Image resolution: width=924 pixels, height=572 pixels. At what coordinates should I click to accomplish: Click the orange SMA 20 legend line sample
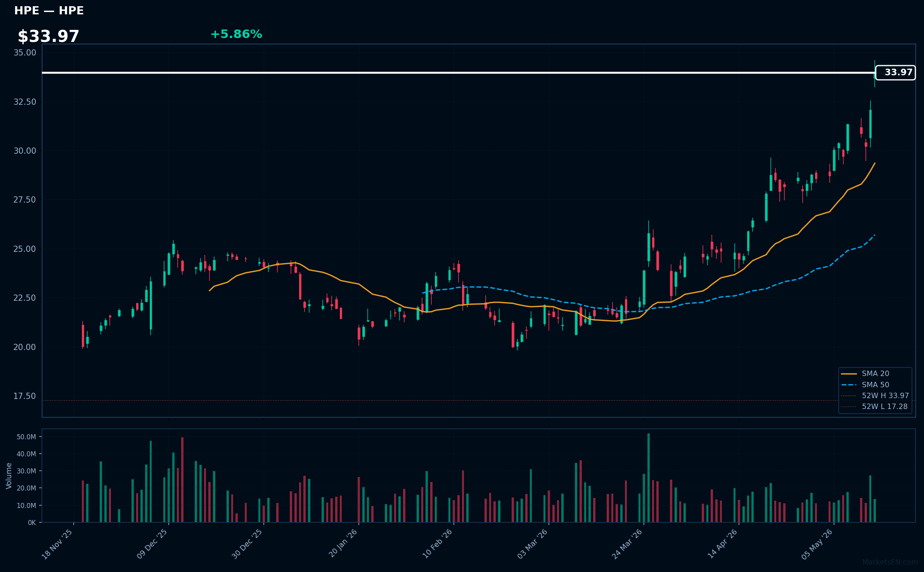(849, 374)
